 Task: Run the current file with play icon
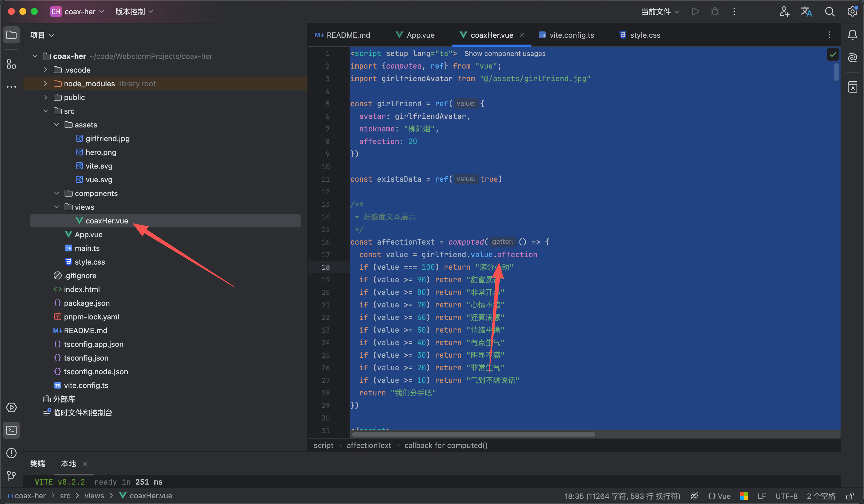coord(695,12)
